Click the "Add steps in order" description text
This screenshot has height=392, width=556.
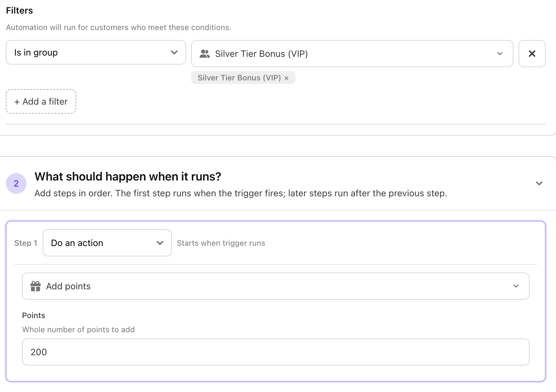(241, 193)
